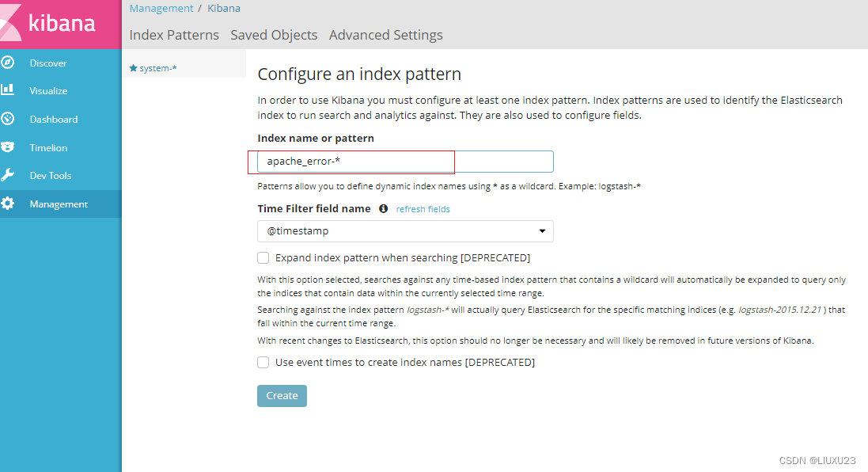This screenshot has height=472, width=868.
Task: Click the Timelion bear icon
Action: pyautogui.click(x=8, y=147)
